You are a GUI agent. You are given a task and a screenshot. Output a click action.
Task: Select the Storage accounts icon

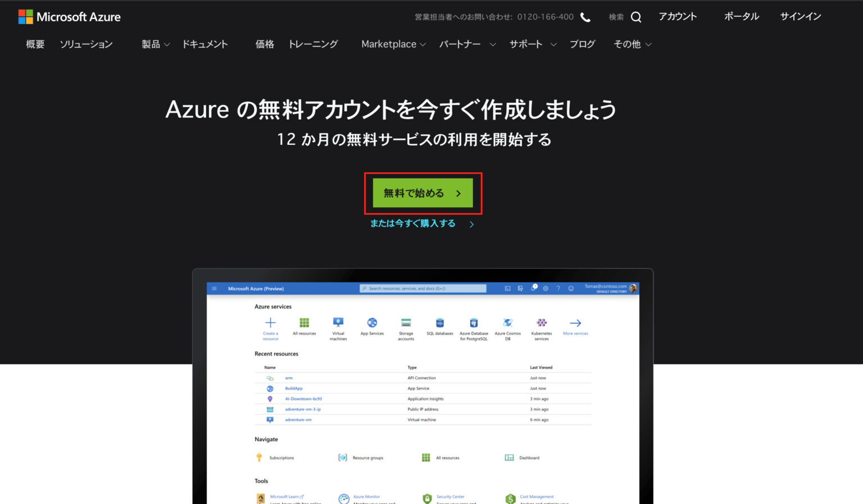coord(406,323)
